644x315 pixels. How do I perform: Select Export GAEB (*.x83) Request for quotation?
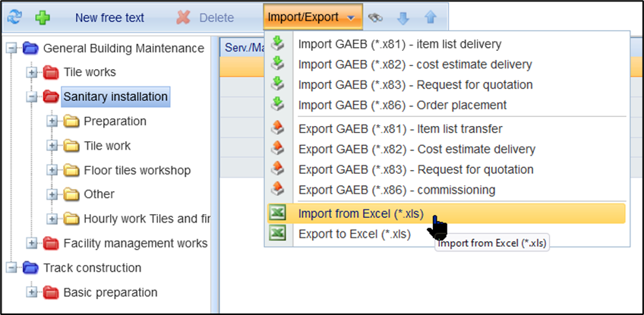(x=415, y=169)
